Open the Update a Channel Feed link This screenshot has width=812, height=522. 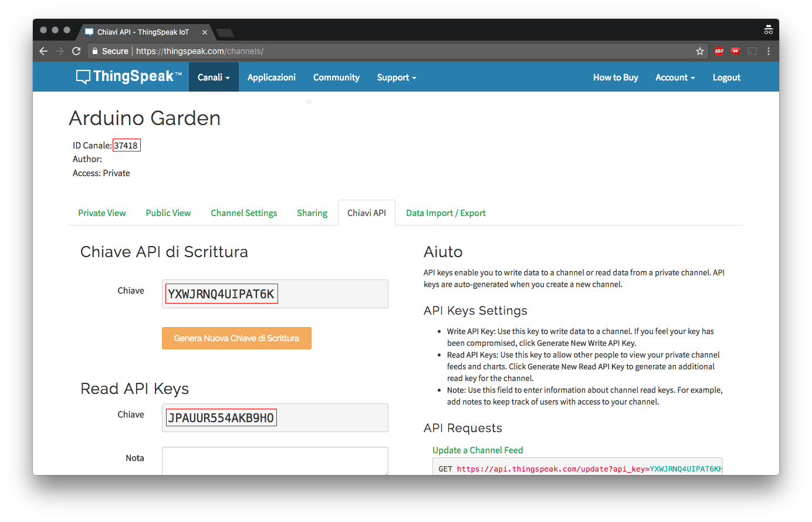(478, 450)
